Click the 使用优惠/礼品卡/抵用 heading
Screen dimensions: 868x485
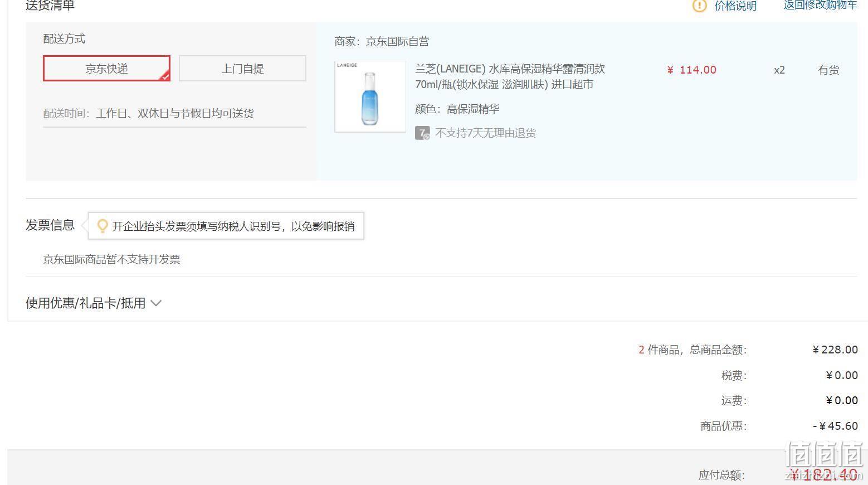(x=85, y=303)
